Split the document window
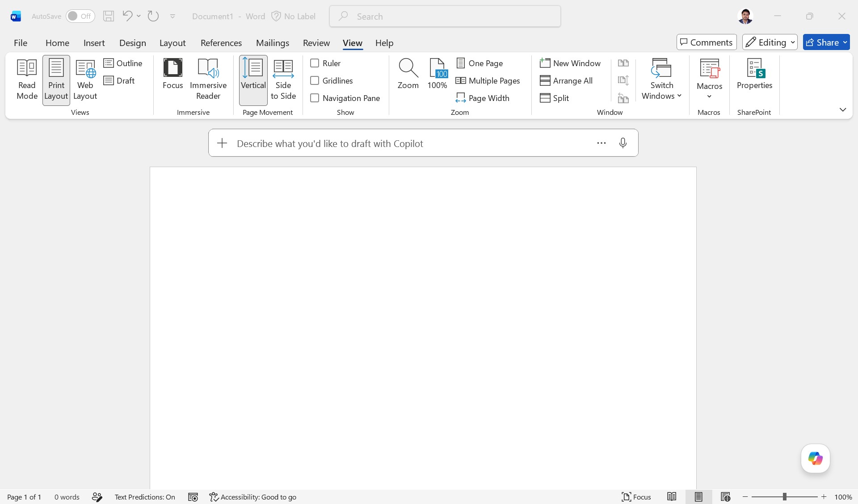This screenshot has height=504, width=858. point(555,98)
